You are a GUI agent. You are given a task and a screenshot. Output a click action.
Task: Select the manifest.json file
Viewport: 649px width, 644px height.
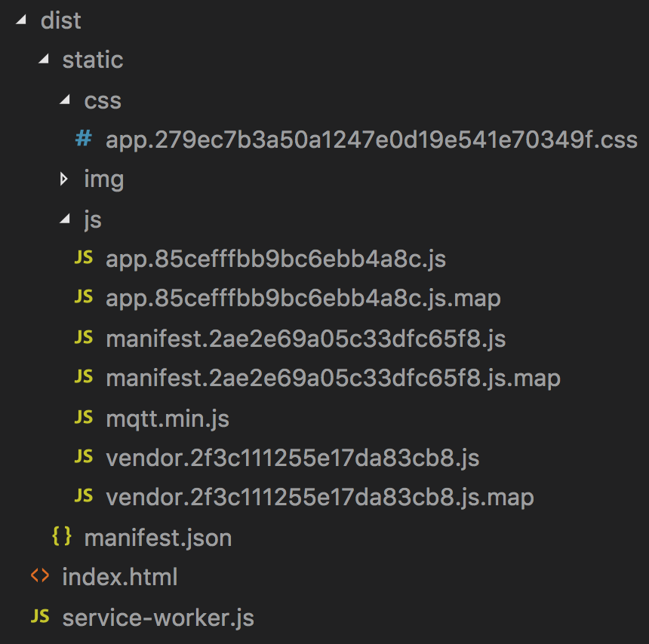point(157,537)
